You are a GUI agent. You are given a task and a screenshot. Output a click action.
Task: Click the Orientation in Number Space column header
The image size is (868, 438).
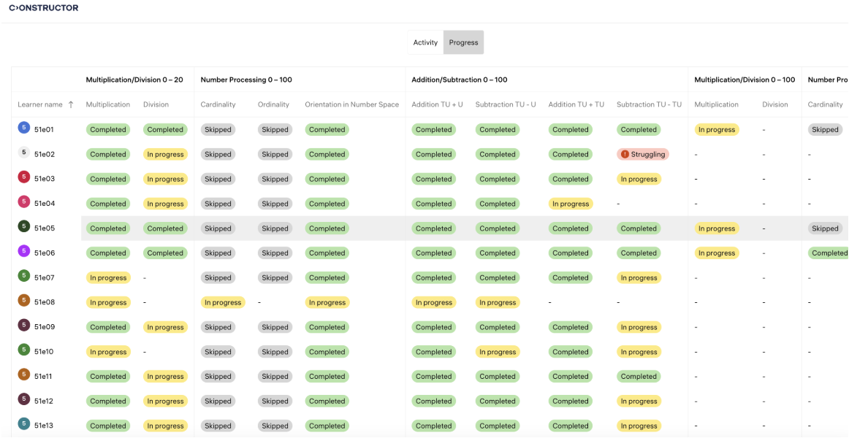coord(351,104)
